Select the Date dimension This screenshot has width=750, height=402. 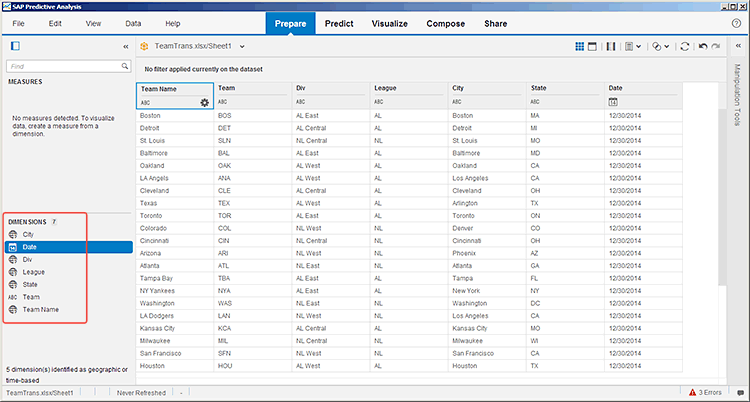pos(68,247)
